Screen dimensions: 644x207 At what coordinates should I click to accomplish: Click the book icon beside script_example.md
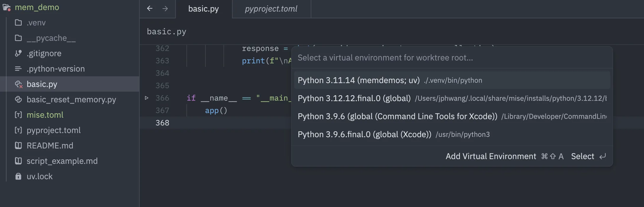point(18,161)
